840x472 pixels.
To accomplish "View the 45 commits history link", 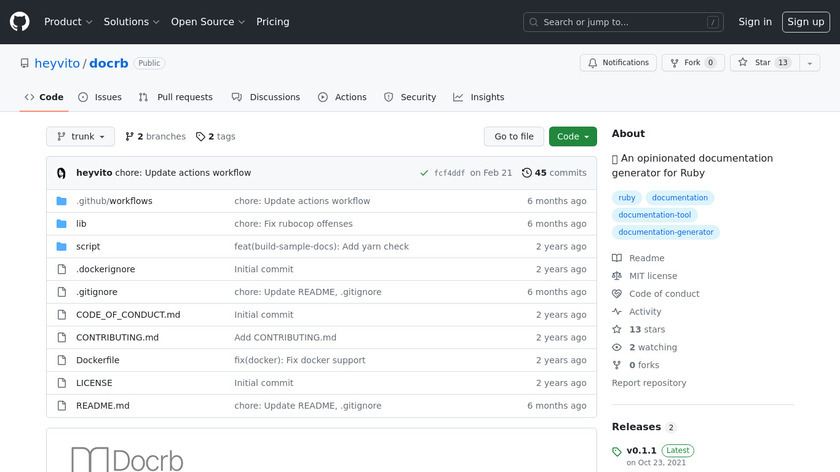I will [554, 173].
